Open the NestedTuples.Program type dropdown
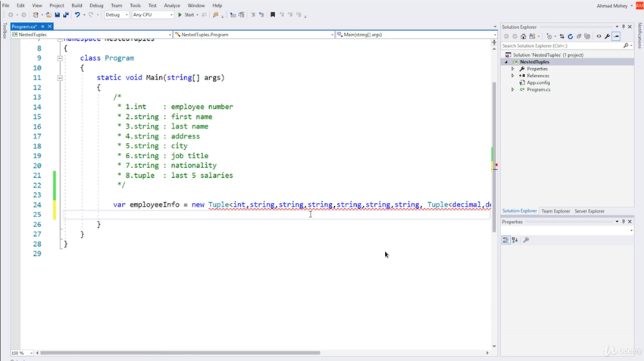 (x=254, y=35)
